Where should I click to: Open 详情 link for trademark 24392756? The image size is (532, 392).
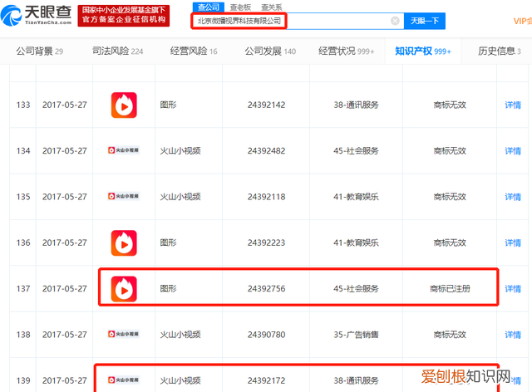(513, 289)
